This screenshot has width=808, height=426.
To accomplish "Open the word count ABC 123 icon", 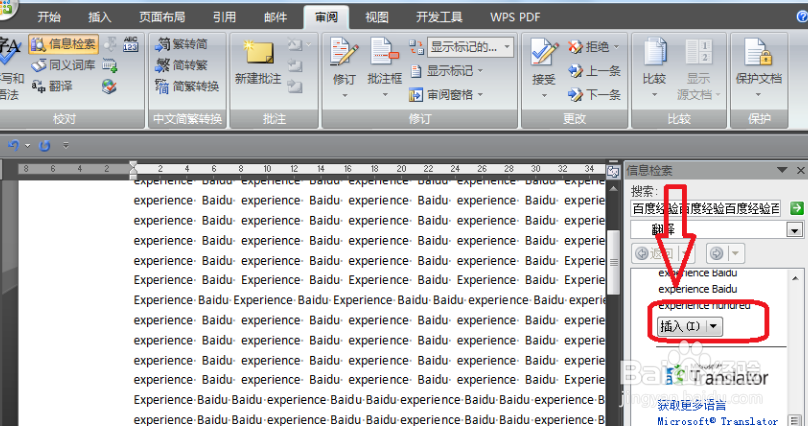I will [131, 44].
